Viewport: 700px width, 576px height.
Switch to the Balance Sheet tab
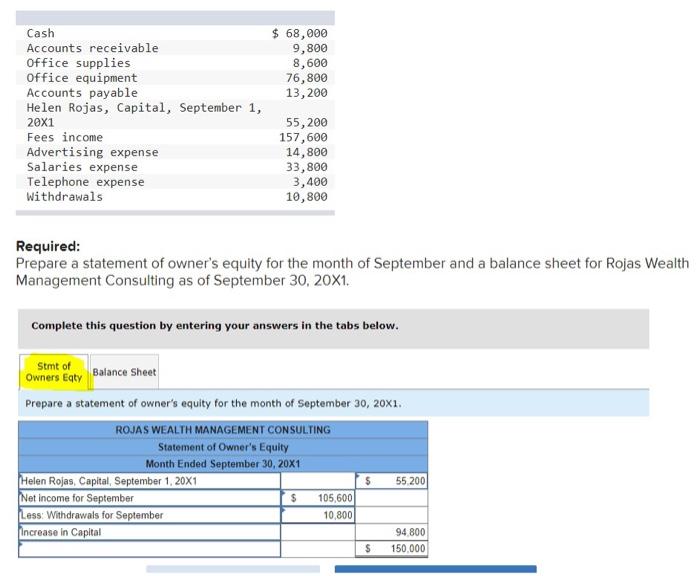click(x=124, y=371)
